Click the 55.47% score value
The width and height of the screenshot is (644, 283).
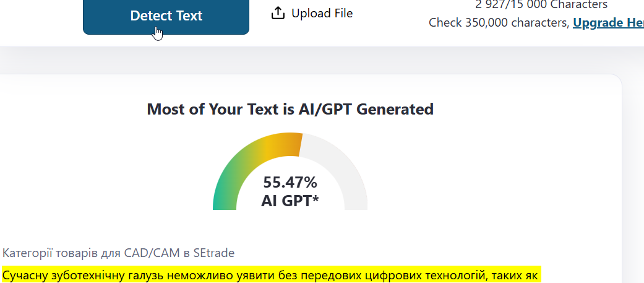[x=290, y=183]
